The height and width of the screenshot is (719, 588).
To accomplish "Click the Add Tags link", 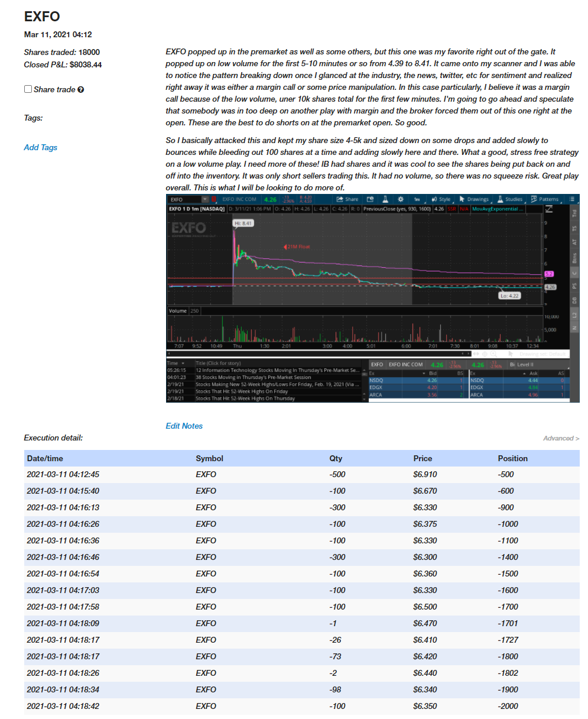I will (x=41, y=147).
